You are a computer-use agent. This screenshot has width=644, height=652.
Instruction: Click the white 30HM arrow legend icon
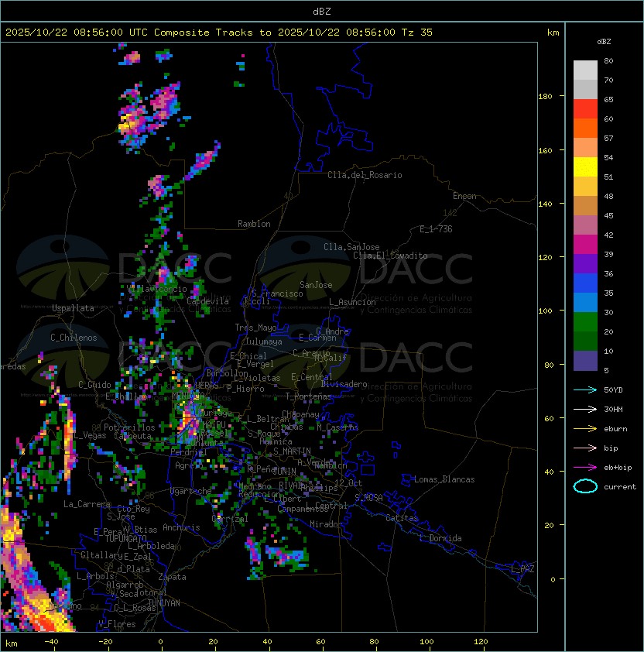click(x=585, y=409)
